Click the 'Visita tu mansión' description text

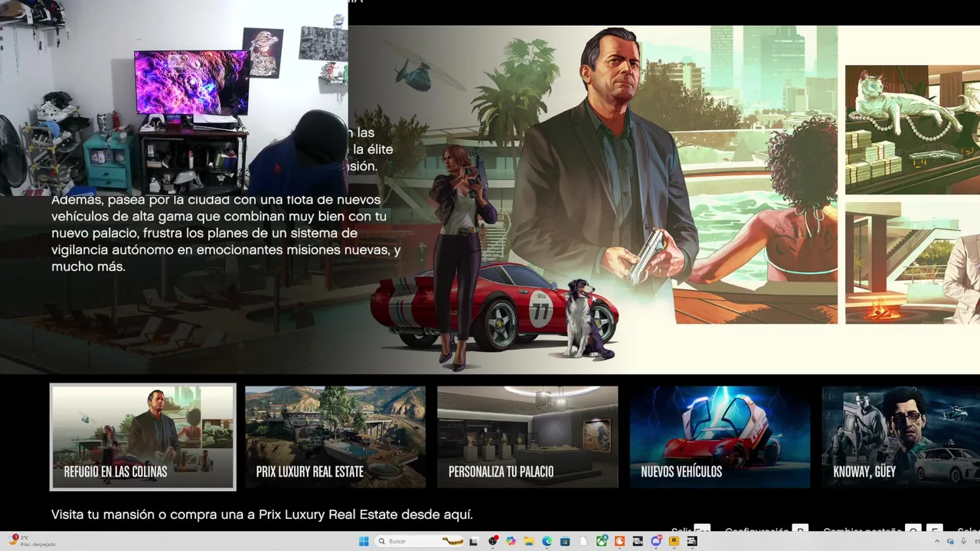pyautogui.click(x=262, y=514)
